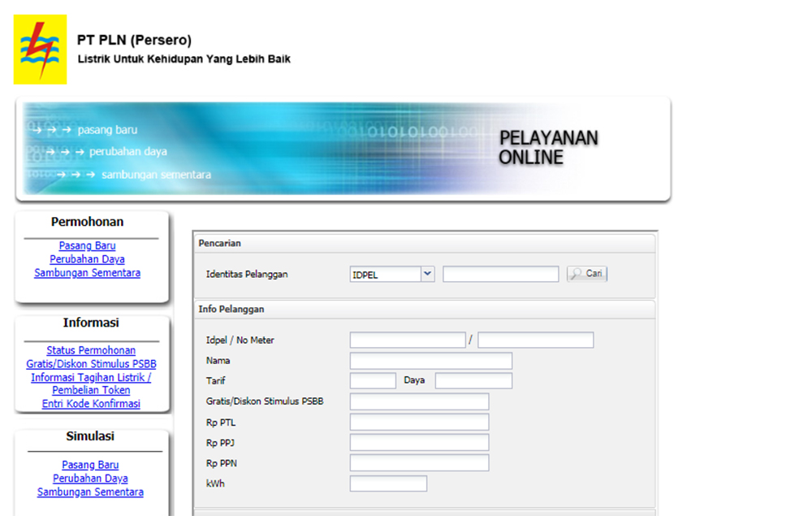
Task: Focus the Daya input field
Action: click(473, 381)
